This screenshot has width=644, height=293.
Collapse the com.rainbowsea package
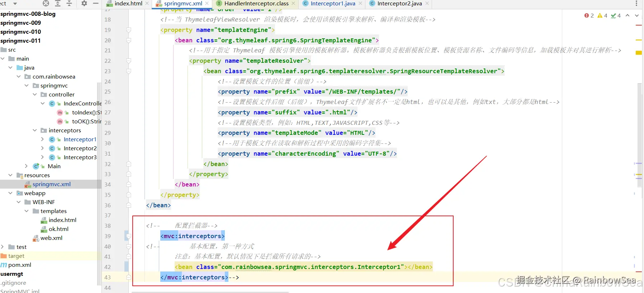[x=19, y=76]
